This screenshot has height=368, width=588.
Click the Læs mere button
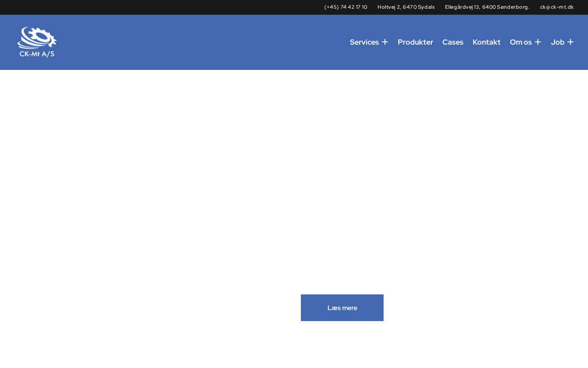[342, 308]
